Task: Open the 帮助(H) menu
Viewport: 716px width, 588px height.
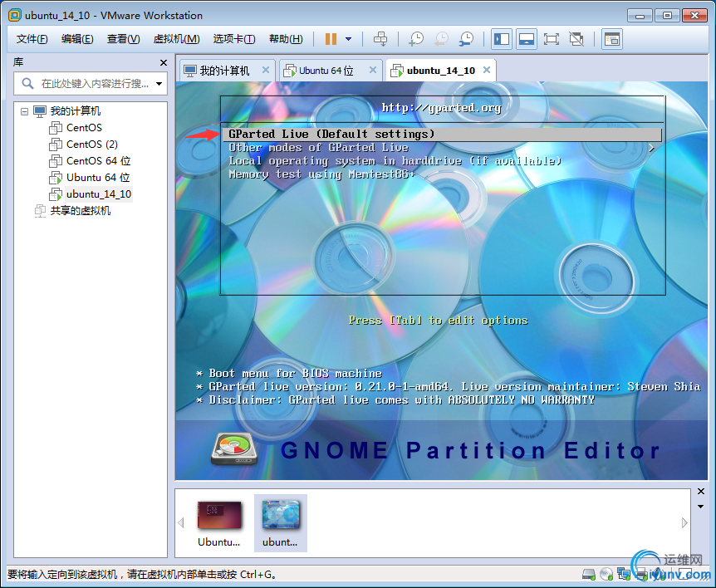Action: click(x=286, y=39)
